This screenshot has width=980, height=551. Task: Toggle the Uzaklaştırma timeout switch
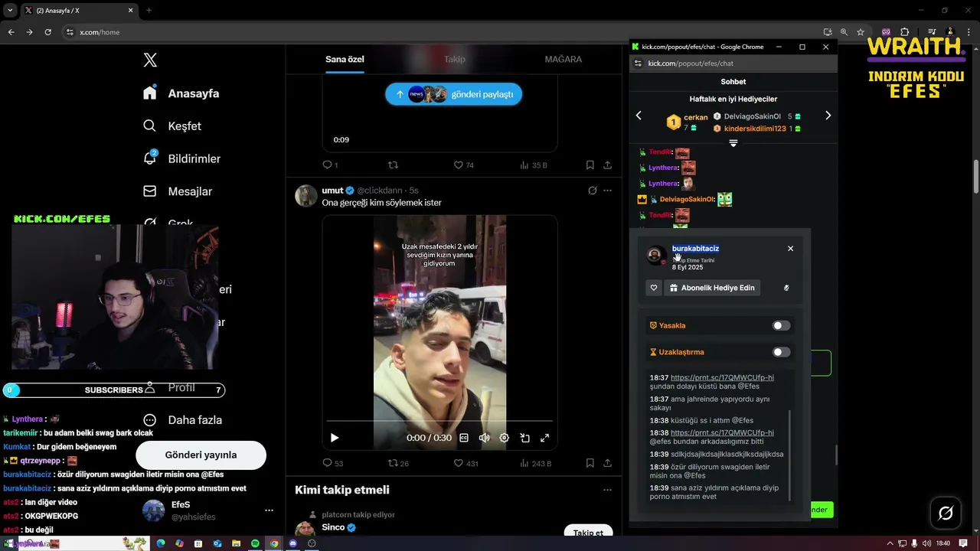pos(781,352)
